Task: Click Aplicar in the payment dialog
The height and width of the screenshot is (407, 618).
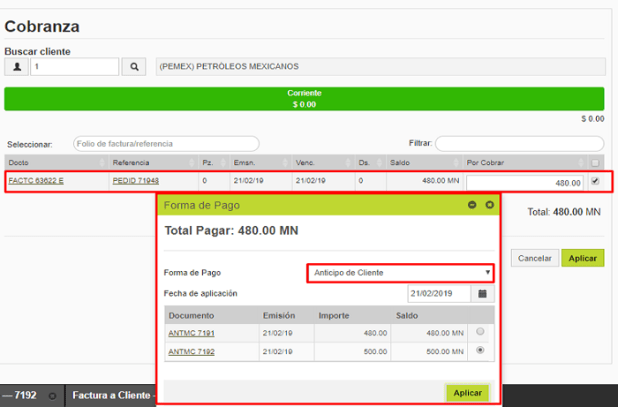Action: [x=467, y=393]
